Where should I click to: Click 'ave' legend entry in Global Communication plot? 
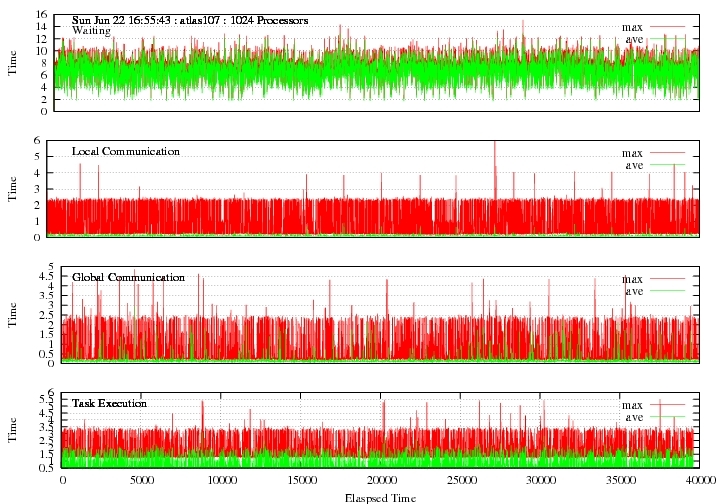coord(634,291)
